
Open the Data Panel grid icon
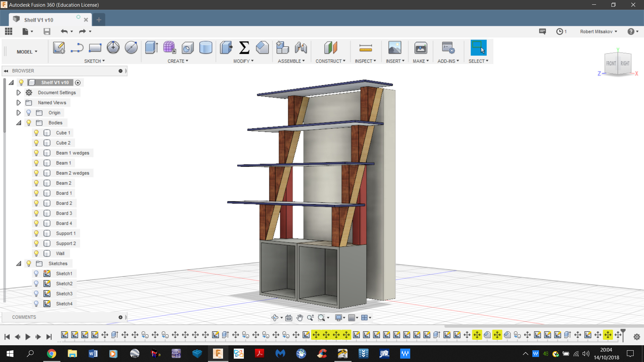[x=9, y=32]
